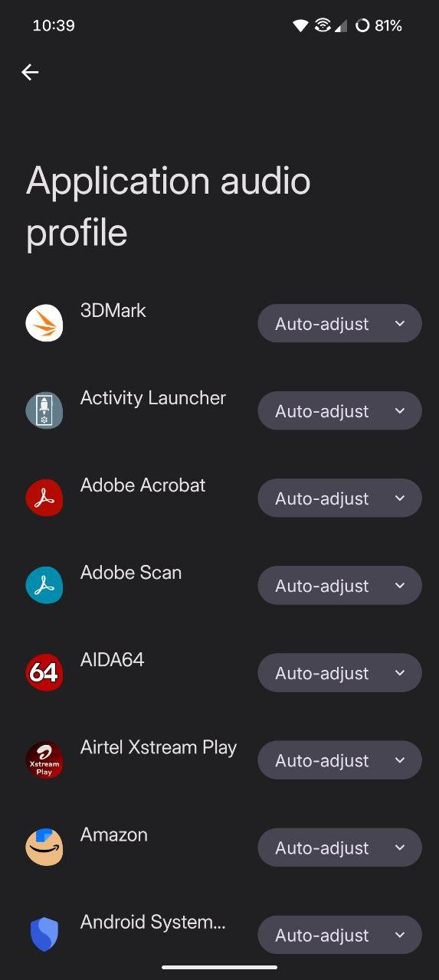Tap the Android System shield icon
The width and height of the screenshot is (439, 980).
point(44,934)
